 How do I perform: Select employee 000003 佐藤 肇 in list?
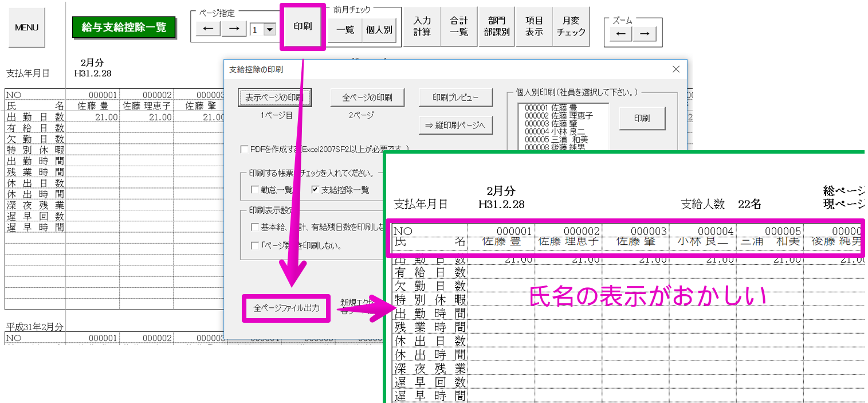coord(550,124)
